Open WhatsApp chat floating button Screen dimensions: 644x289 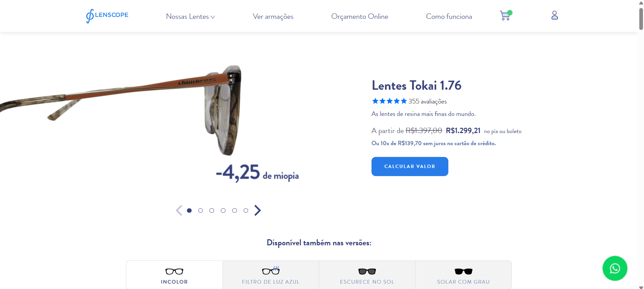(x=614, y=268)
